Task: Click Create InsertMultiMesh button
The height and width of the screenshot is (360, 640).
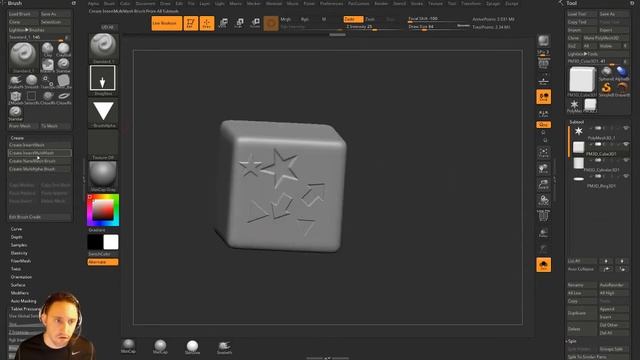Action: (x=40, y=153)
